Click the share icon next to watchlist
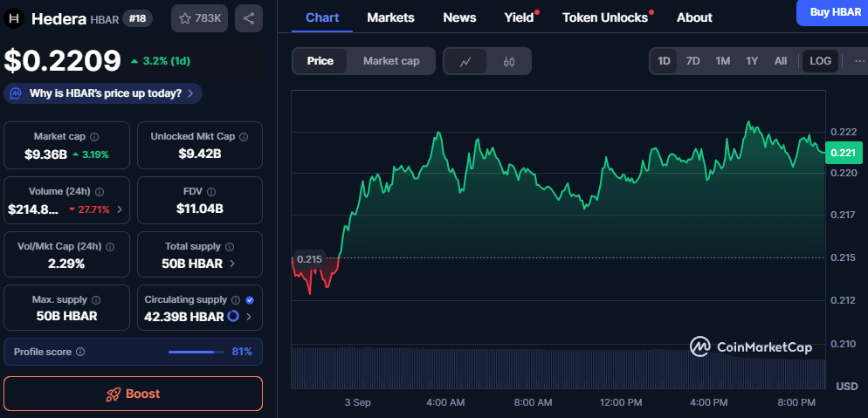Image resolution: width=868 pixels, height=418 pixels. [249, 18]
